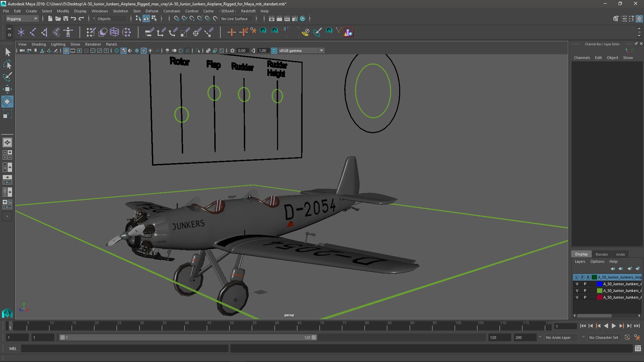Select the Move tool in toolbox

click(x=7, y=89)
